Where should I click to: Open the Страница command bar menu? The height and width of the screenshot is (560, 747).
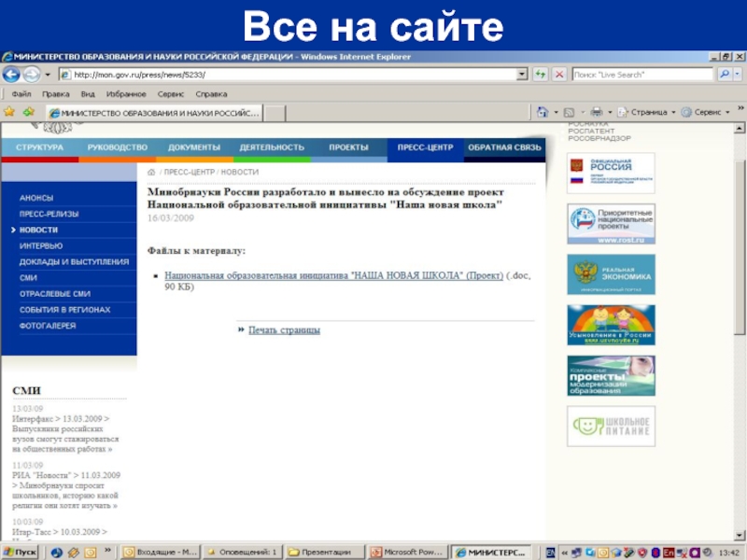click(x=646, y=112)
